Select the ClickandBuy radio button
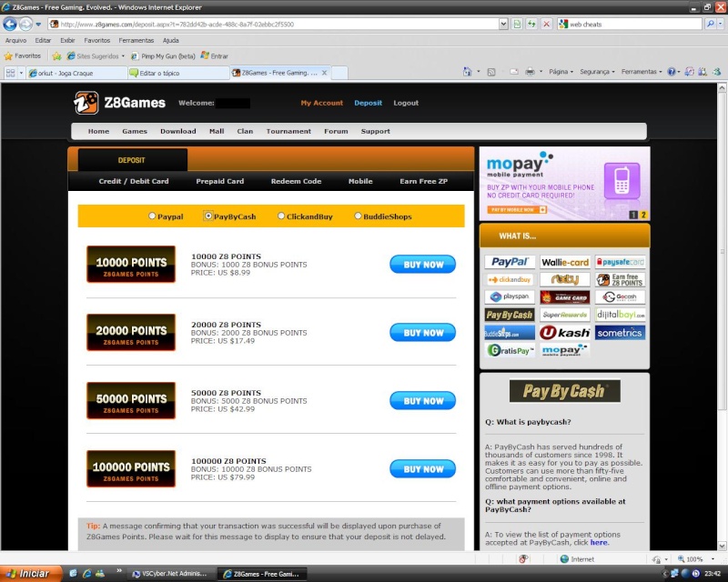The width and height of the screenshot is (728, 582). pyautogui.click(x=281, y=216)
